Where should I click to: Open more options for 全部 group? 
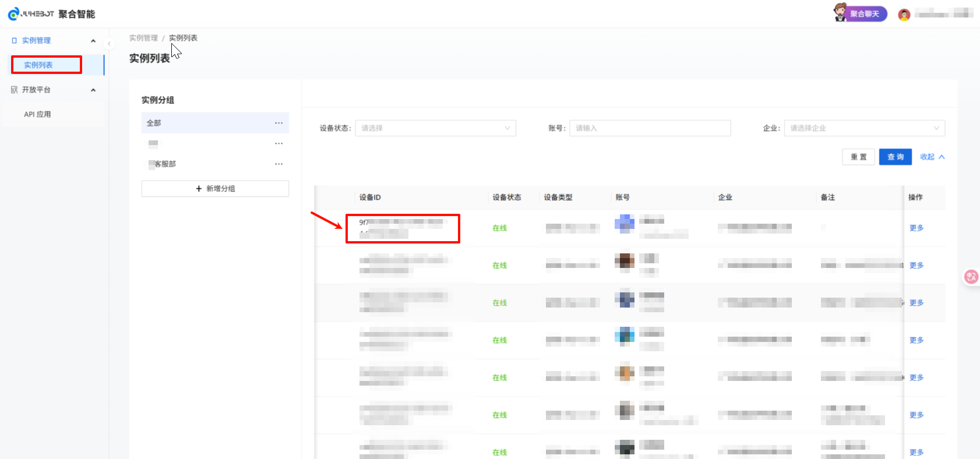279,123
